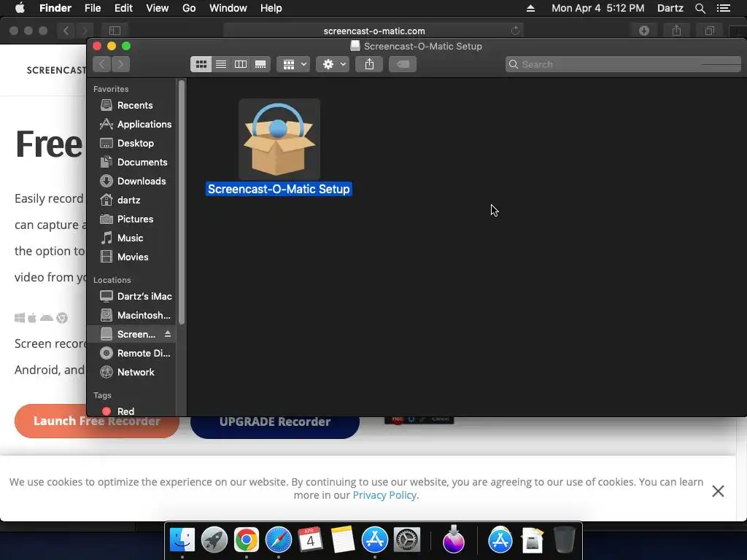Select the Macintosh HD location
The height and width of the screenshot is (560, 747).
(131, 315)
